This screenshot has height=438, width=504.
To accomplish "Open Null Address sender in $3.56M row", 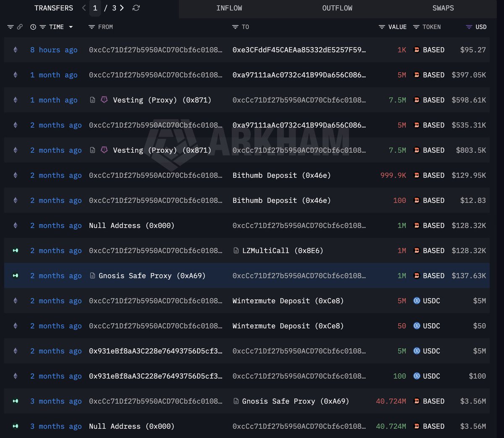I will point(131,426).
